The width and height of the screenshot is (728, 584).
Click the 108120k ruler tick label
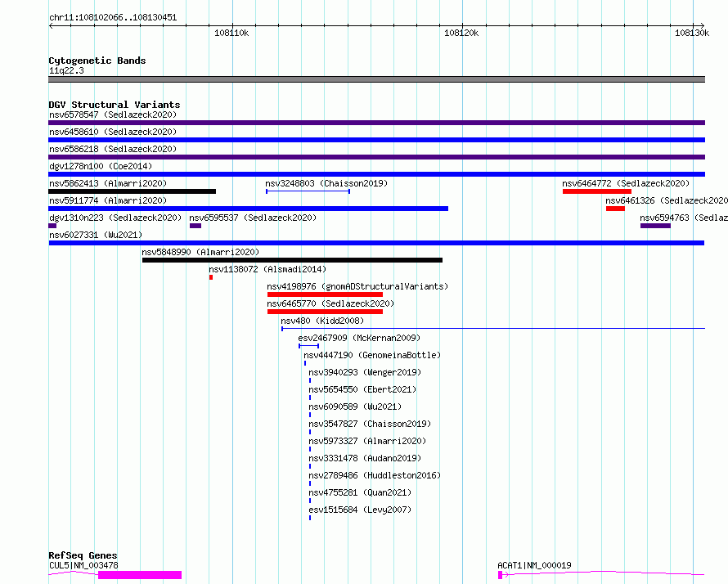461,33
